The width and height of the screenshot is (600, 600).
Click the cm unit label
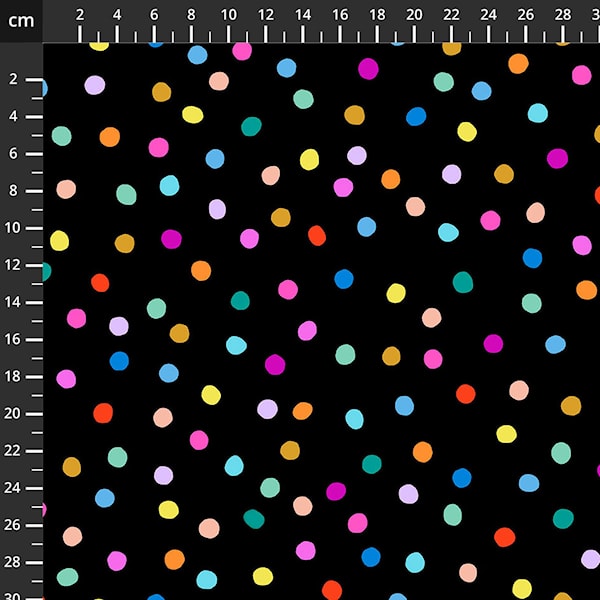(21, 20)
